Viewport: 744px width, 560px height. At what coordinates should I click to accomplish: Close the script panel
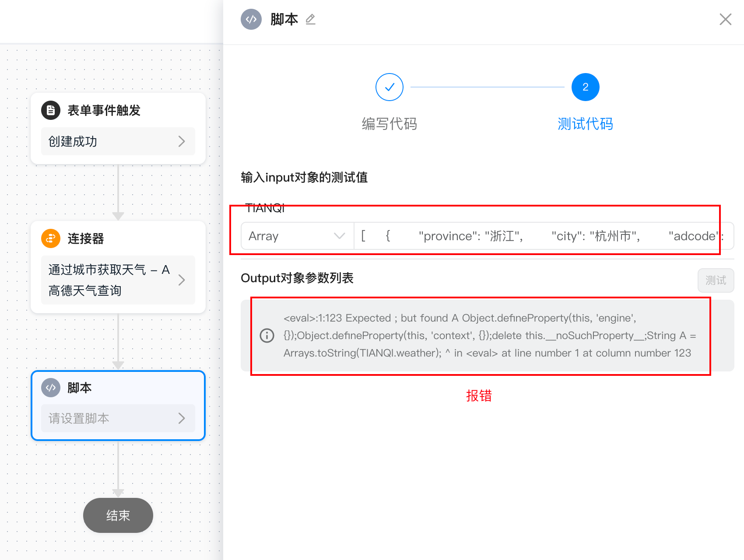725,19
